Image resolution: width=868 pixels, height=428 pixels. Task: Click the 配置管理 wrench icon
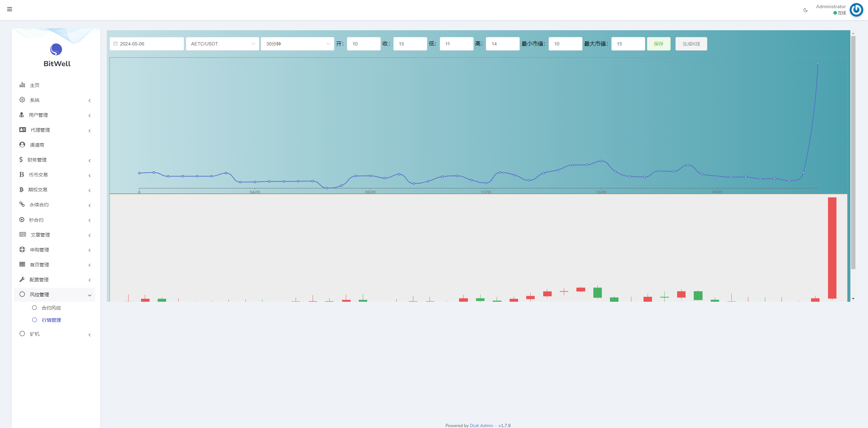pos(22,279)
